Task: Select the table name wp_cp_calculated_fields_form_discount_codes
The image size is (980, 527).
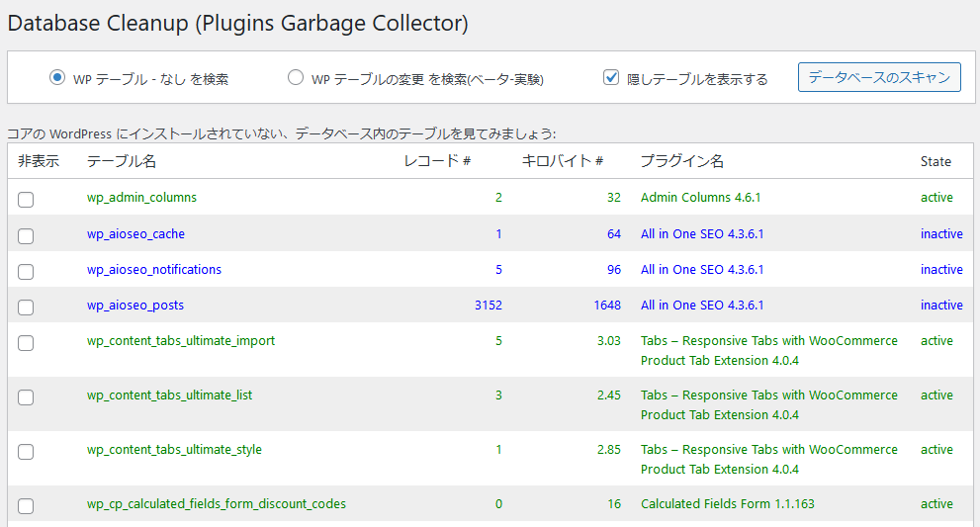Action: [217, 504]
